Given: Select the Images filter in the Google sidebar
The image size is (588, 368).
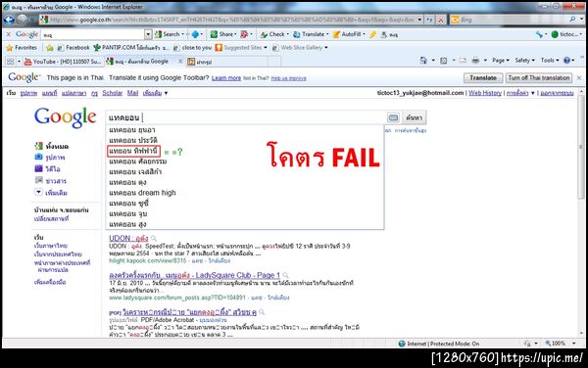Looking at the screenshot, I should pos(50,158).
